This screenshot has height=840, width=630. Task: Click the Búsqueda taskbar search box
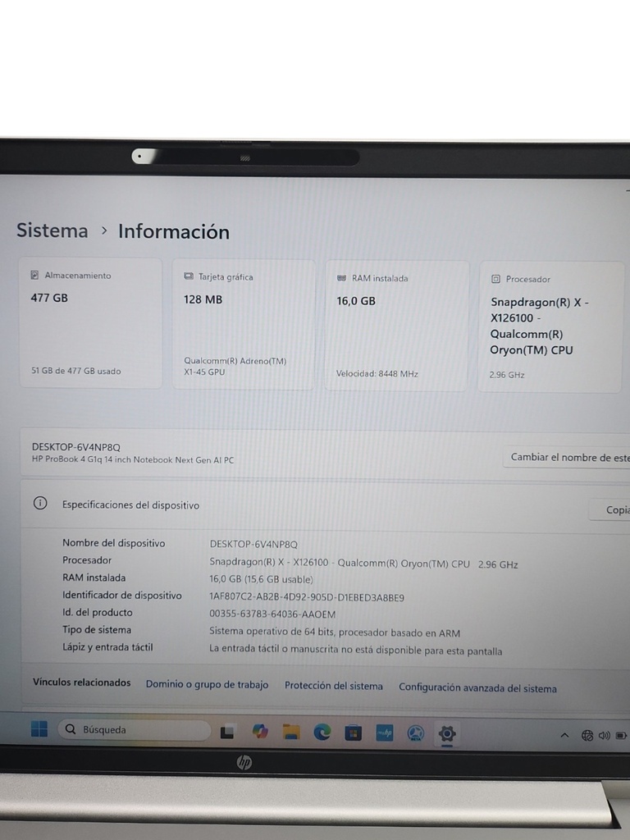pyautogui.click(x=135, y=729)
